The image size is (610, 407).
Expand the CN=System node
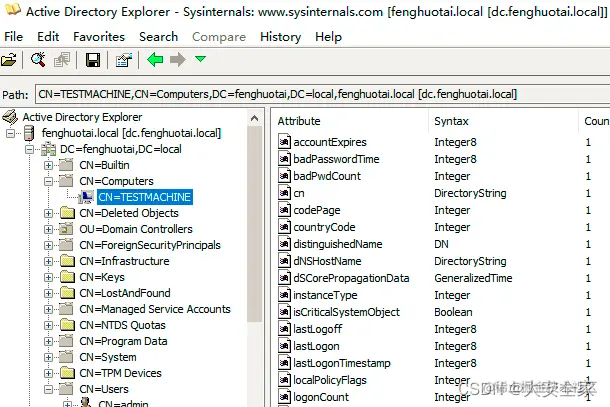(48, 357)
